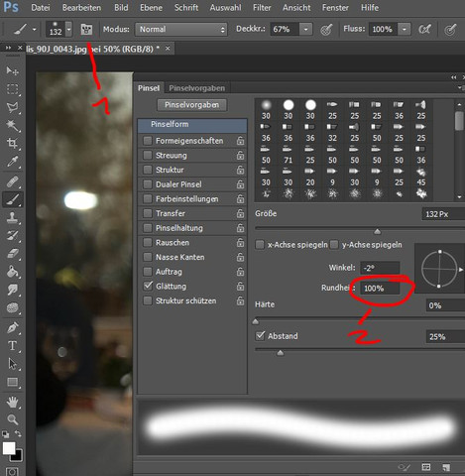Open the Deckkr. opacity slider dropdown
465x476 pixels.
(305, 30)
